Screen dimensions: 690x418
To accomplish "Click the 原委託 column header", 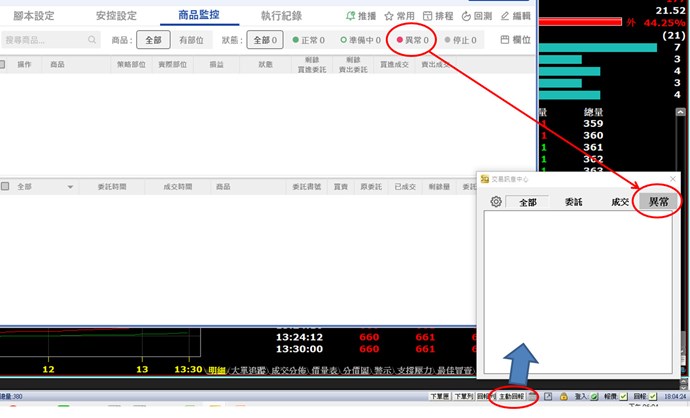I will click(371, 187).
